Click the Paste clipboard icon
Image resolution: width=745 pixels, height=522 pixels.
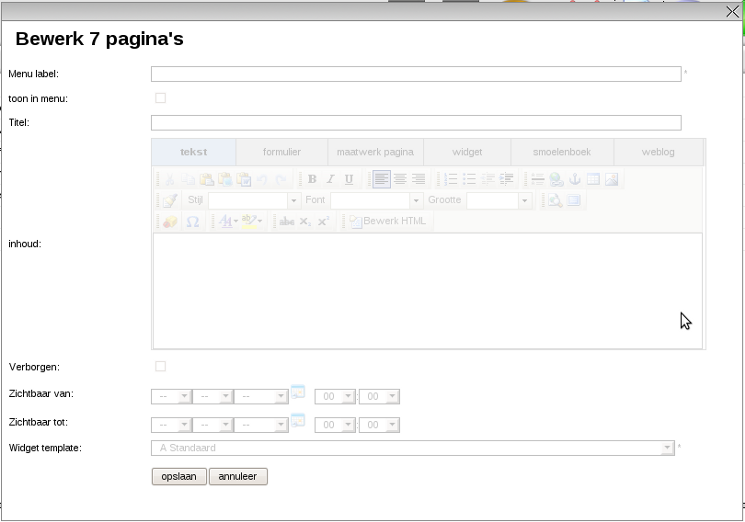[x=207, y=179]
